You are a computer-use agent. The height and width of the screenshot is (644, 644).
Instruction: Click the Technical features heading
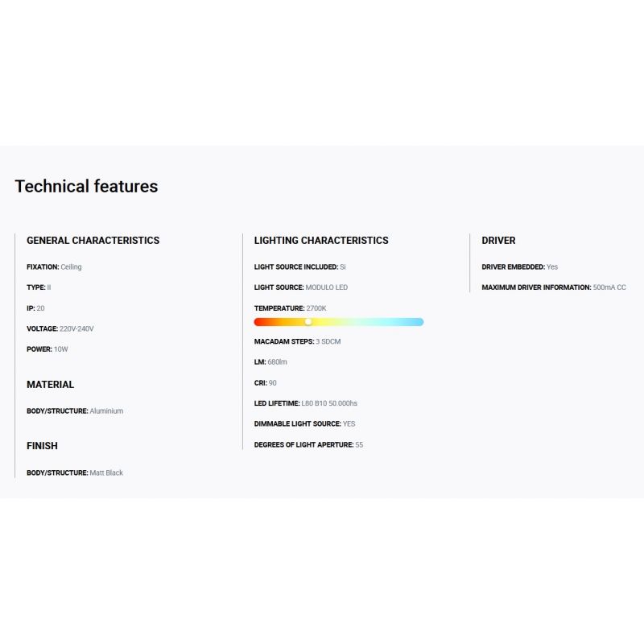pyautogui.click(x=86, y=187)
